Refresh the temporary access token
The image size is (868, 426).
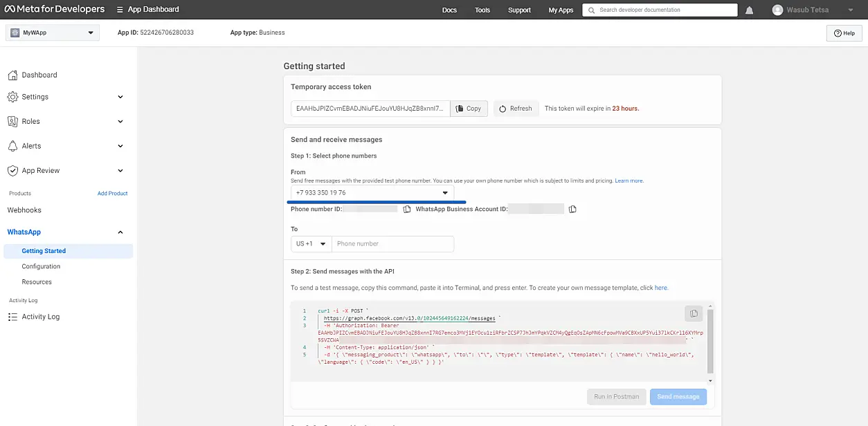(514, 109)
